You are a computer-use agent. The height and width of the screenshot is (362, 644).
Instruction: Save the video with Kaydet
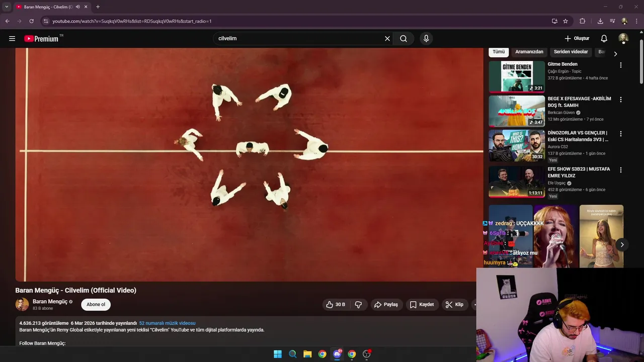click(422, 305)
